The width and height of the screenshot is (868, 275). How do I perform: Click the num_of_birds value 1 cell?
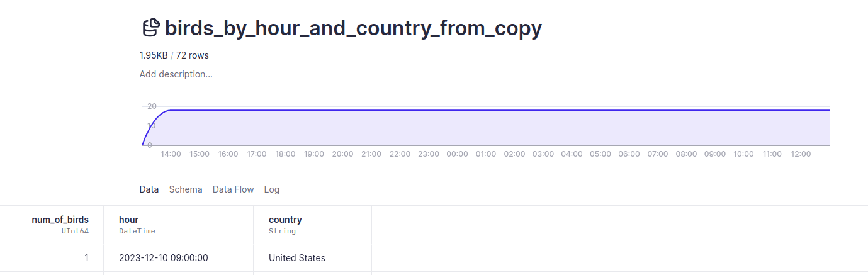tap(52, 258)
